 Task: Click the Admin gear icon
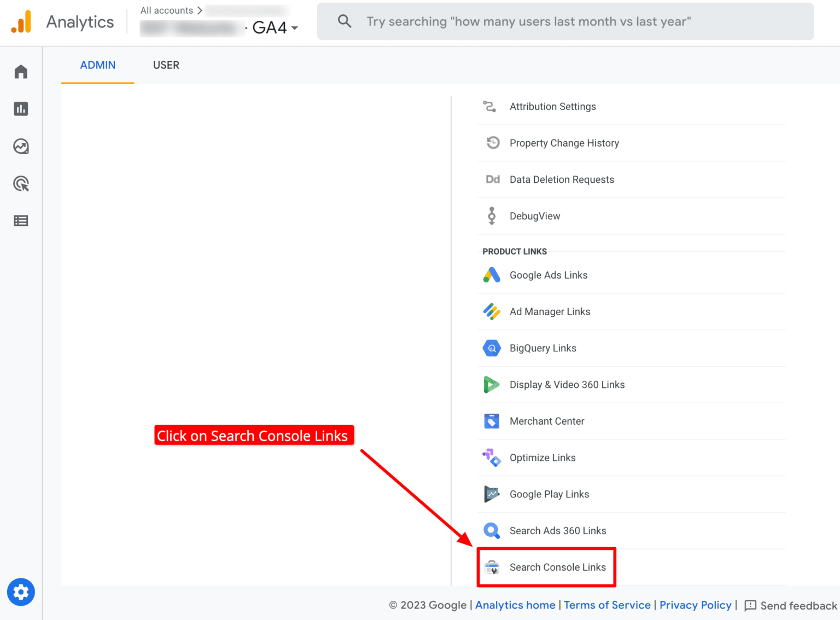point(21,592)
